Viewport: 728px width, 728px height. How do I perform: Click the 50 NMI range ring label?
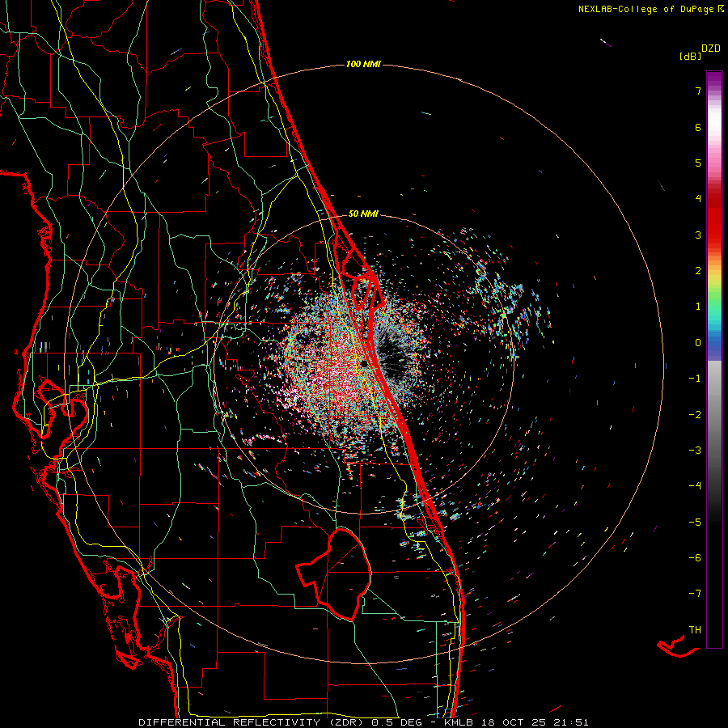pyautogui.click(x=363, y=214)
